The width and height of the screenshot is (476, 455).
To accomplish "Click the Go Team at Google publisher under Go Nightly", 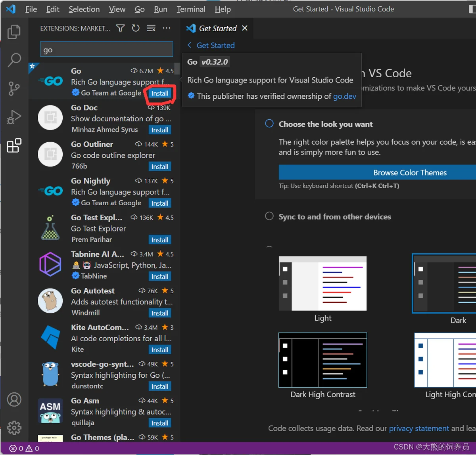I will click(x=111, y=203).
